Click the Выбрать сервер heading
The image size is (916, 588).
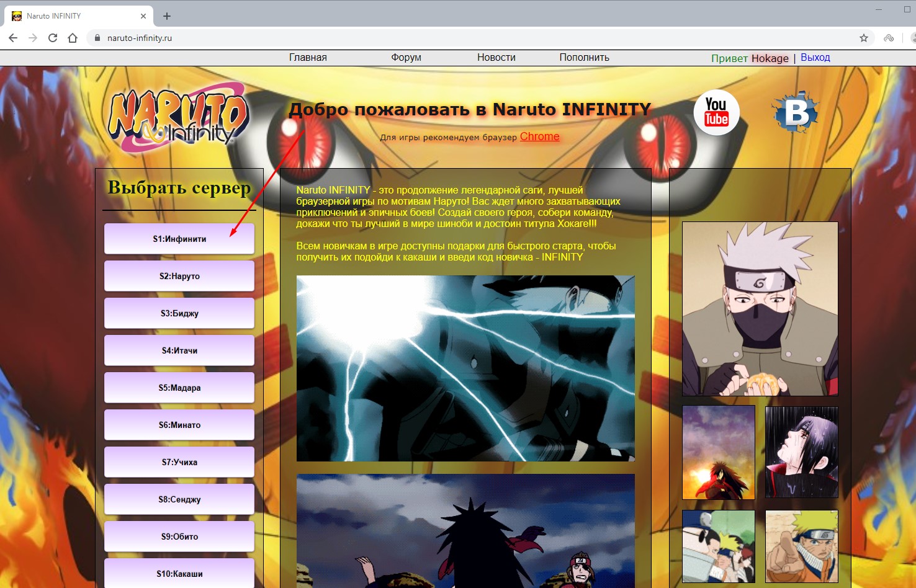179,187
